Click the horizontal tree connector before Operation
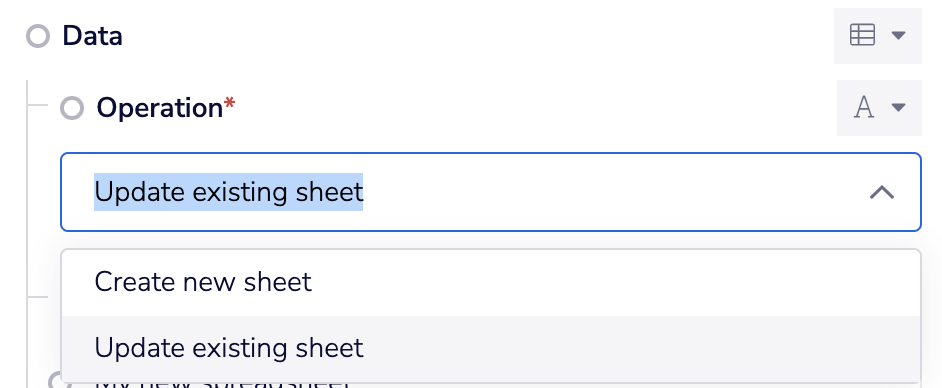942x388 pixels. click(37, 105)
